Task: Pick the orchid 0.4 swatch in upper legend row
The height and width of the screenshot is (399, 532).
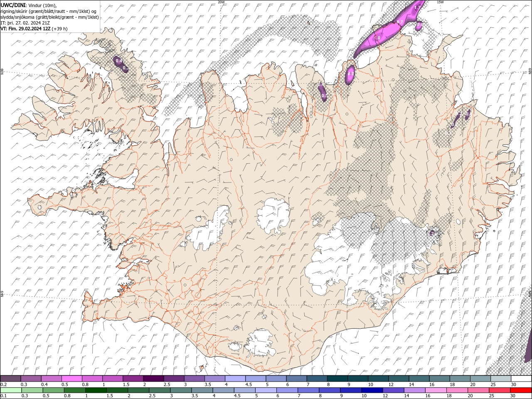Action: pos(51,379)
